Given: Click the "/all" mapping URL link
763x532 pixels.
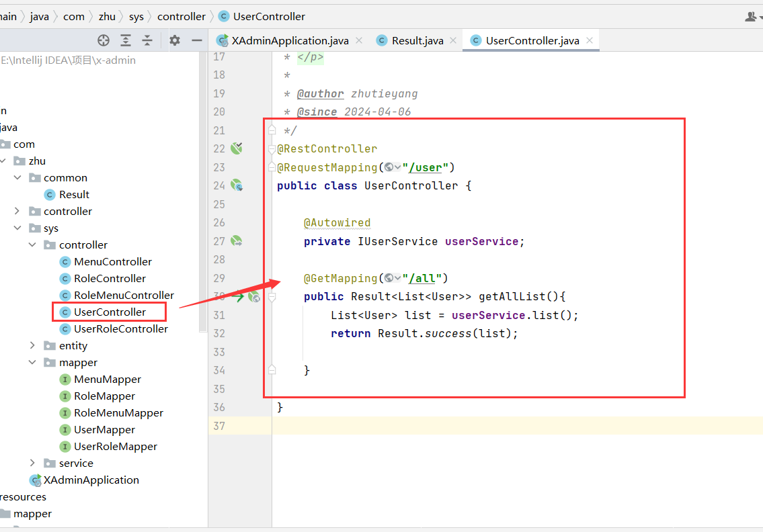Looking at the screenshot, I should (422, 279).
